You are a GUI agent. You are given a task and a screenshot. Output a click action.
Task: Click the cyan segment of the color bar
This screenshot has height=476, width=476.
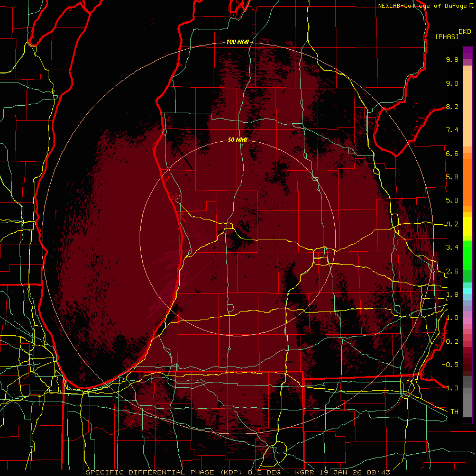click(x=467, y=291)
